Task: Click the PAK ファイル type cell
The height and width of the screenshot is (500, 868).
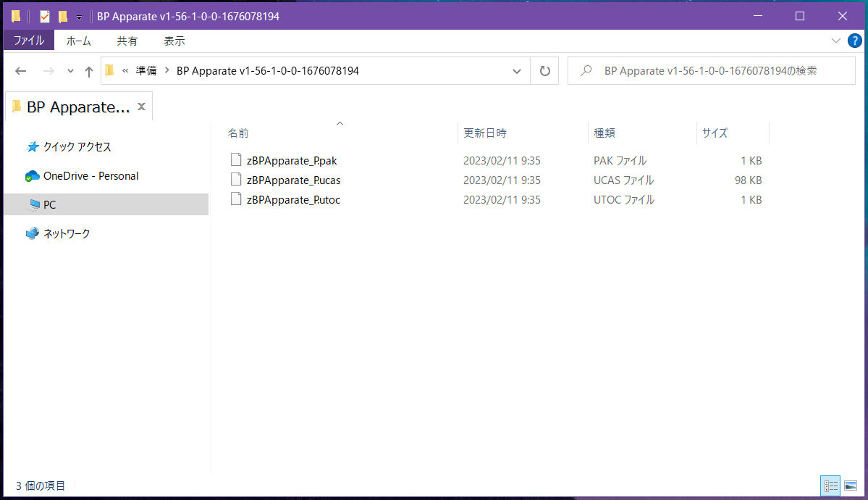Action: pyautogui.click(x=620, y=161)
